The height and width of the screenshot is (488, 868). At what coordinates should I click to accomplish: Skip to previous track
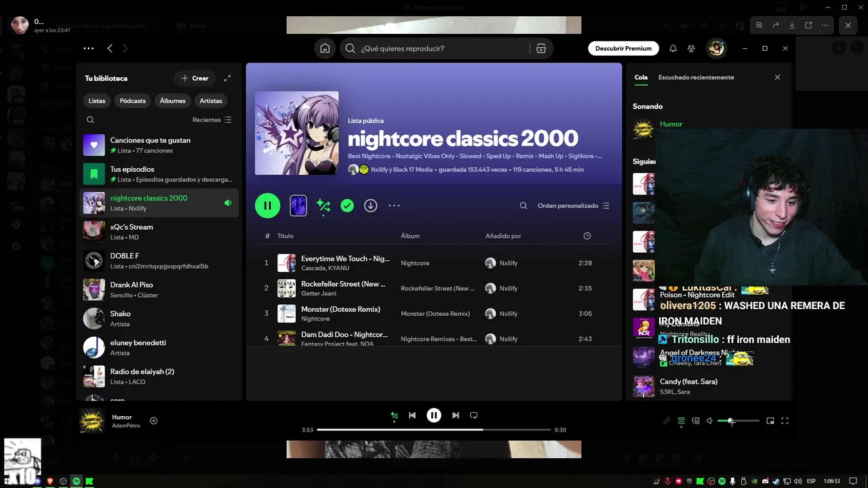tap(412, 415)
